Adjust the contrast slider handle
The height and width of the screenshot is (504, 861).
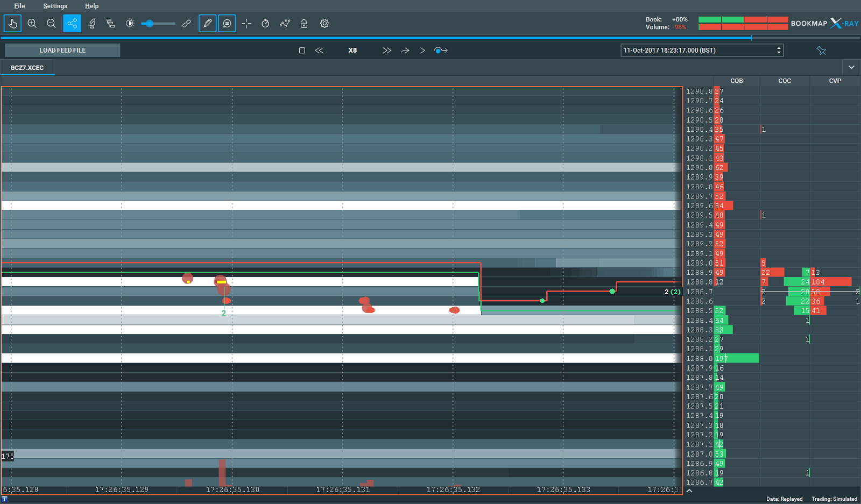point(150,24)
